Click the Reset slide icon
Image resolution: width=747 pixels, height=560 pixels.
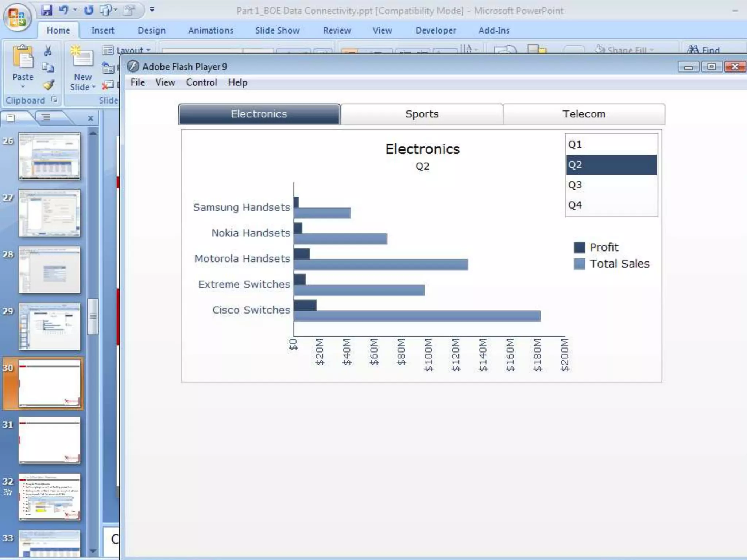(x=108, y=68)
